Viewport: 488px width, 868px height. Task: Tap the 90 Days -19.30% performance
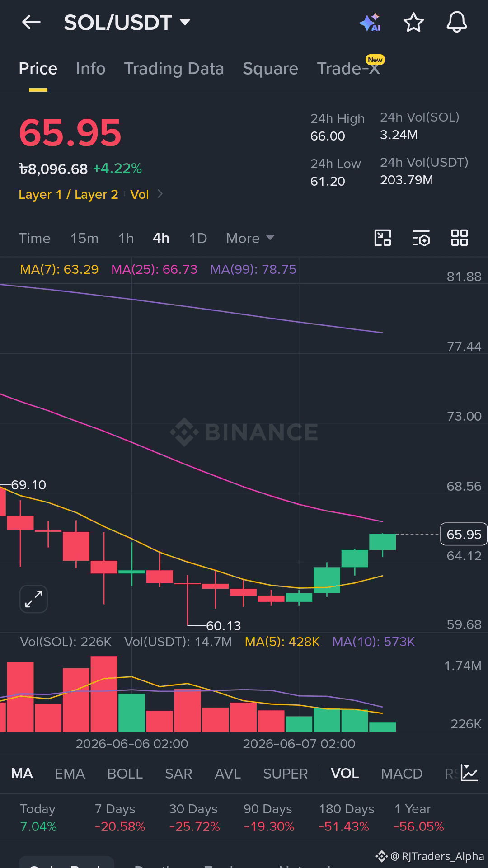(x=269, y=817)
